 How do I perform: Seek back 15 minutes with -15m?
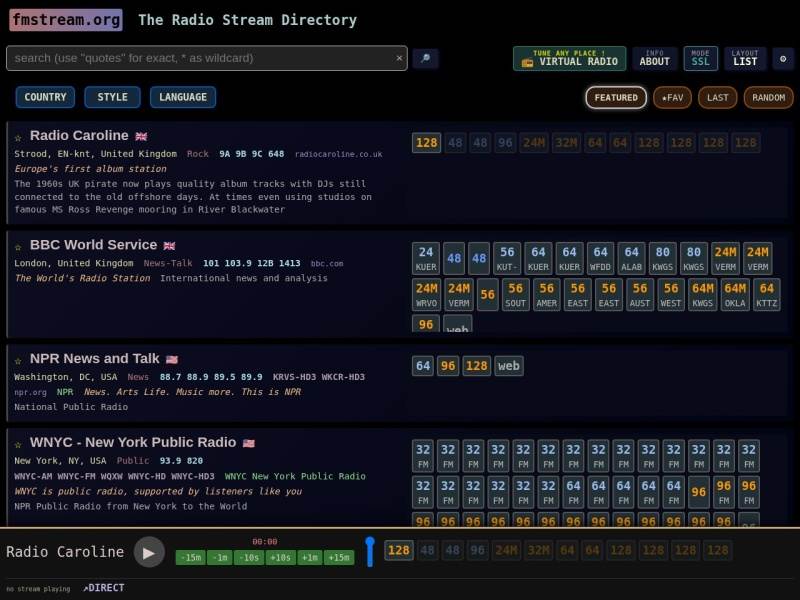(x=190, y=558)
